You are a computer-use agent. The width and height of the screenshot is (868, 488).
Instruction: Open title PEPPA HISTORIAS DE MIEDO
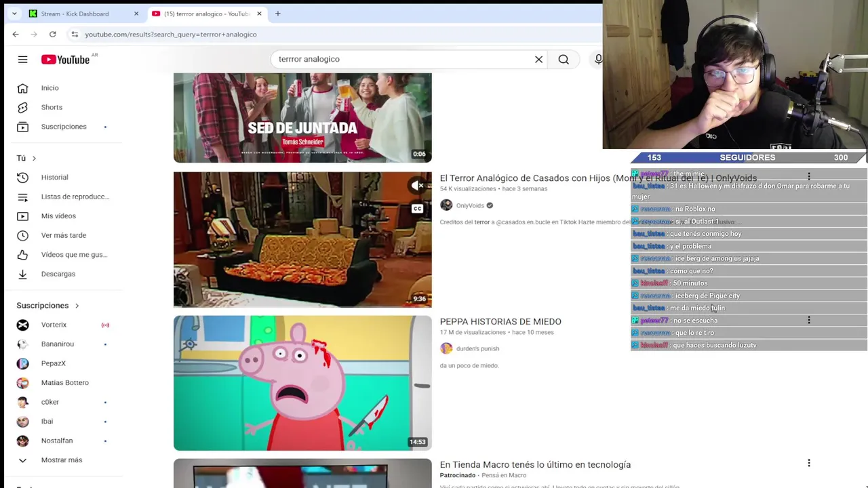click(500, 322)
